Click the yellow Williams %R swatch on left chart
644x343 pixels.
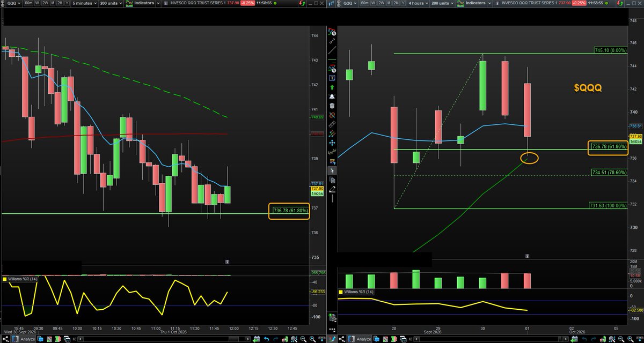5,279
